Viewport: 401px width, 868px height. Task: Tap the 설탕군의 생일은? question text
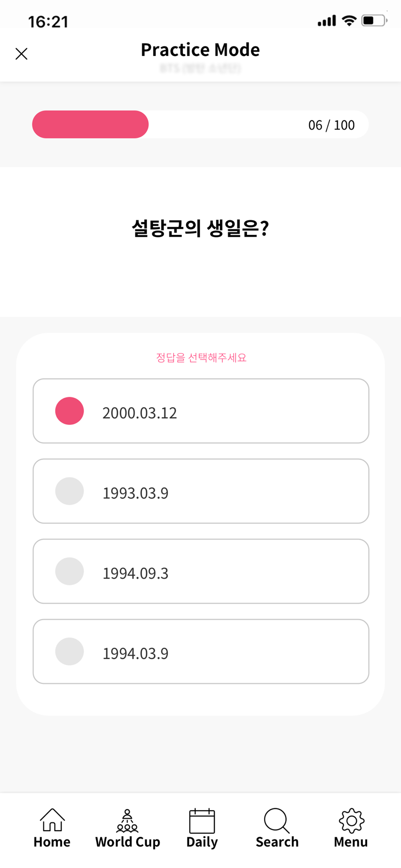click(200, 228)
